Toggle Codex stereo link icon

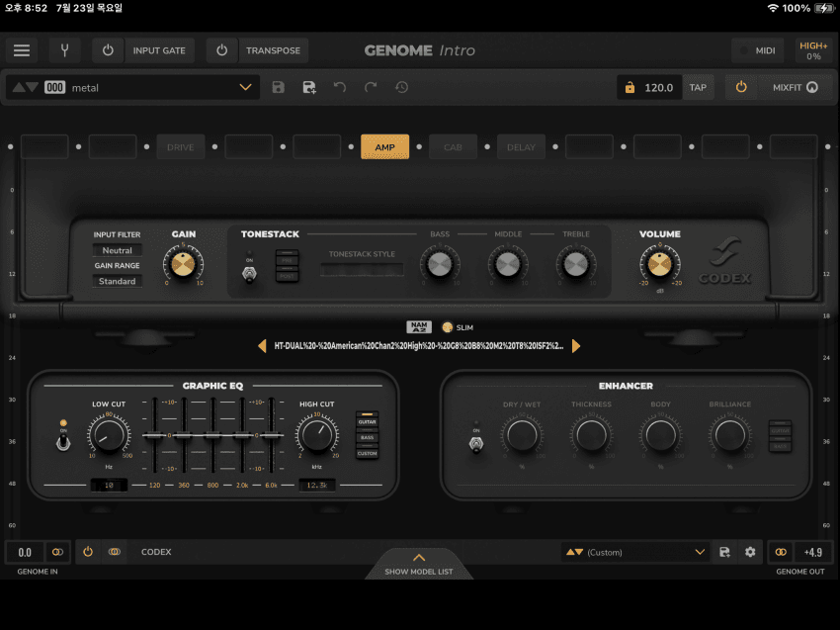114,552
